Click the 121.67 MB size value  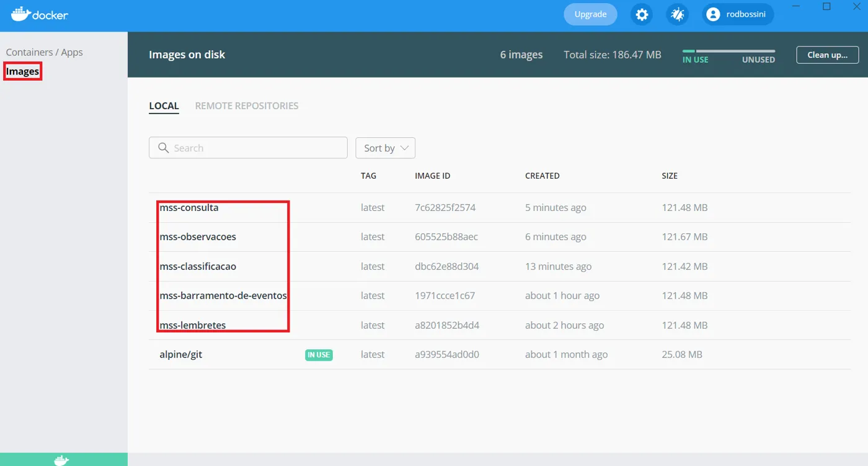684,237
